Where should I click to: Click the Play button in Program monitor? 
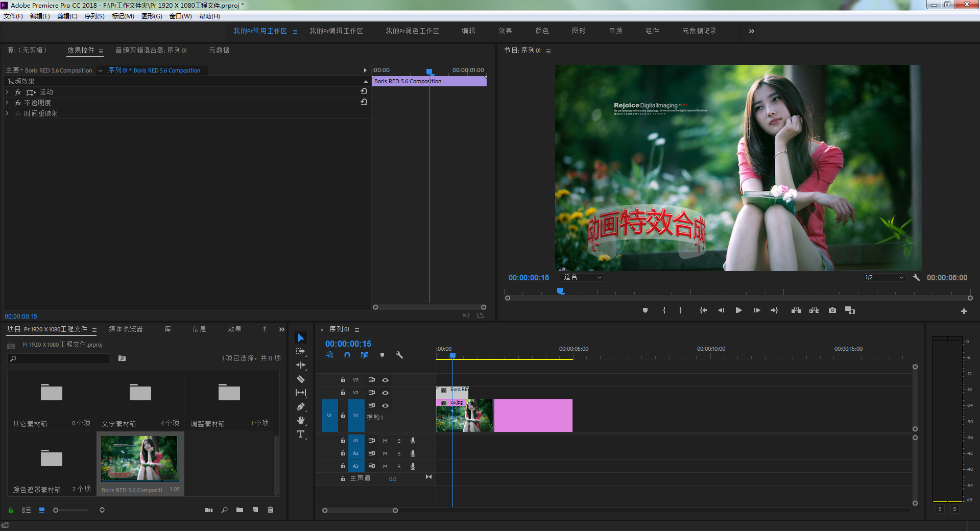pos(738,310)
